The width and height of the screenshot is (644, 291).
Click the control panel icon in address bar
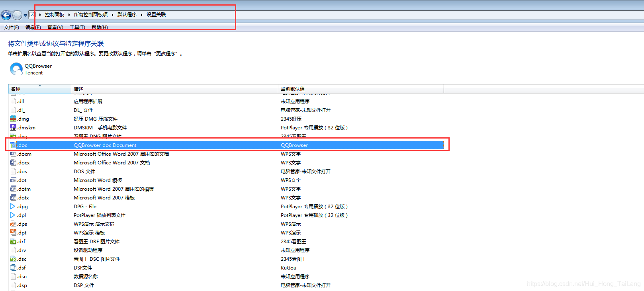[x=32, y=15]
